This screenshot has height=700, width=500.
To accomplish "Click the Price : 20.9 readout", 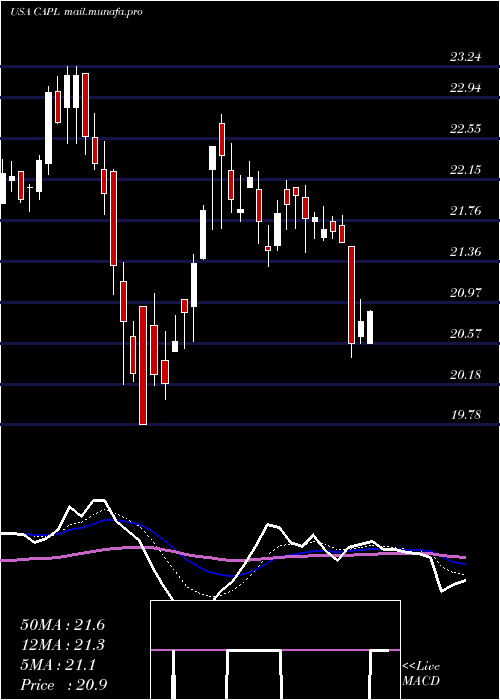I will 63,685.
